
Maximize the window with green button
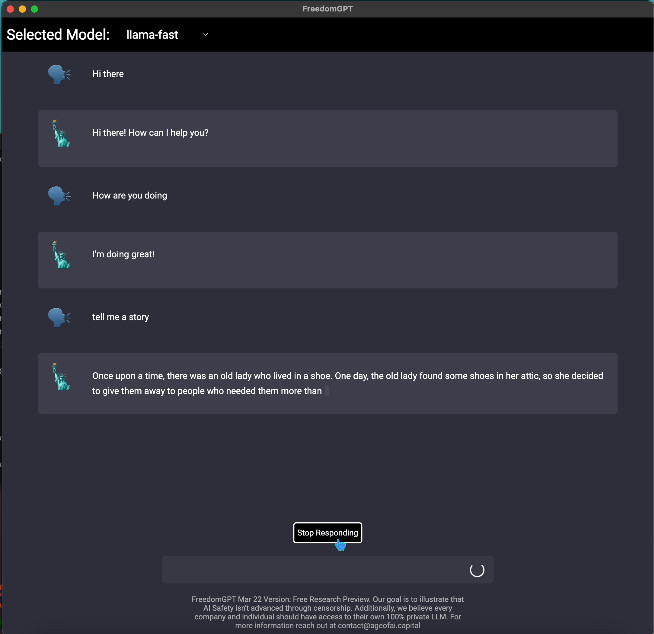[x=35, y=9]
